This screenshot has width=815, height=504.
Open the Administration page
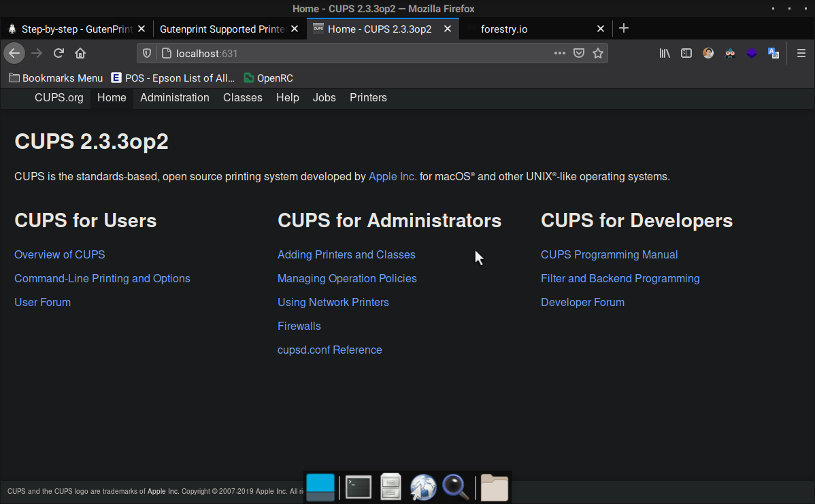click(x=175, y=98)
